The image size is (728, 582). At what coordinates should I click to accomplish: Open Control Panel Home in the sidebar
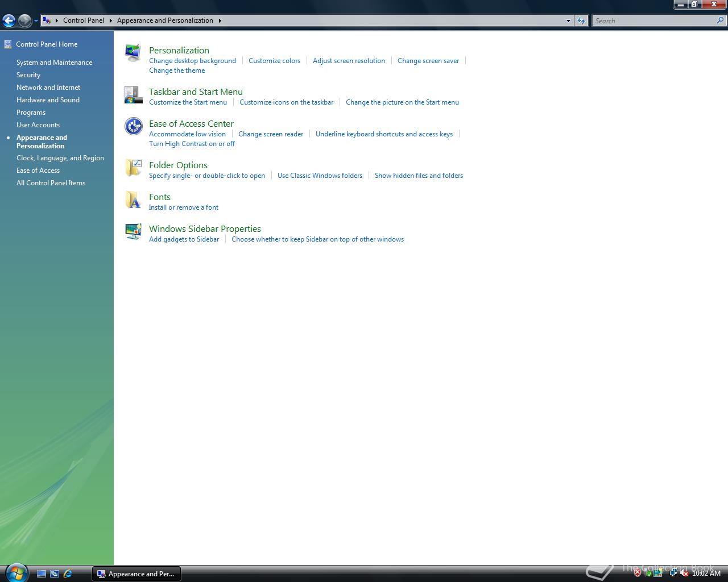tap(47, 44)
